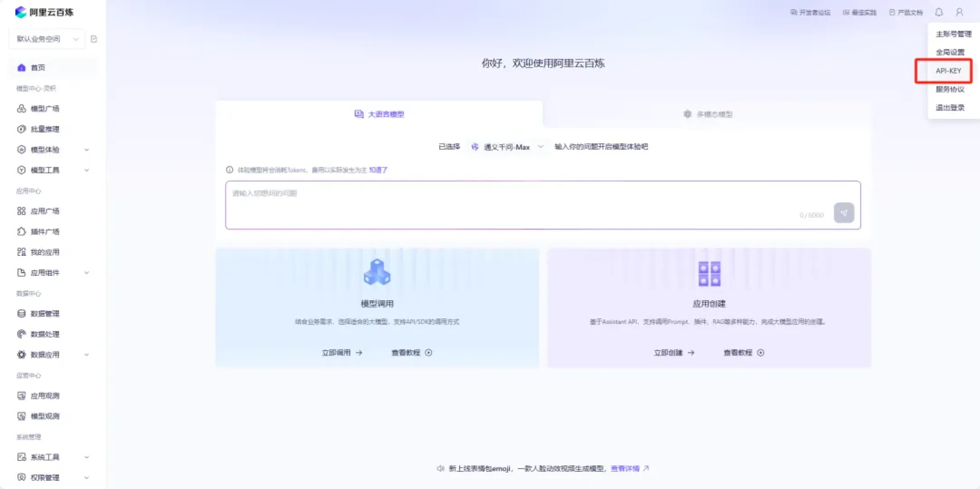Click the 模型工具 sidebar icon
The image size is (980, 489).
tap(21, 170)
